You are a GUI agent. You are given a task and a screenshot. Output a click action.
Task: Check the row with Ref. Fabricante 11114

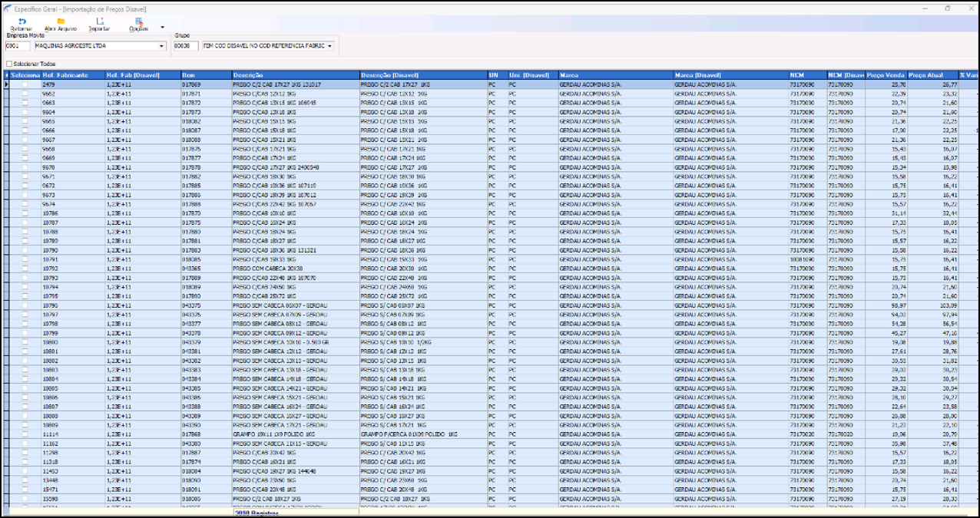point(25,434)
